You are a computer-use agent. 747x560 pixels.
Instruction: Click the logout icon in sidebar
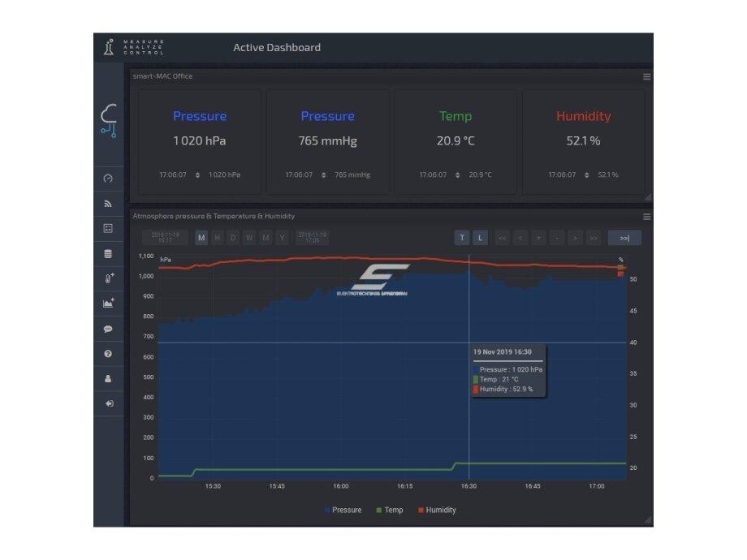tap(109, 404)
